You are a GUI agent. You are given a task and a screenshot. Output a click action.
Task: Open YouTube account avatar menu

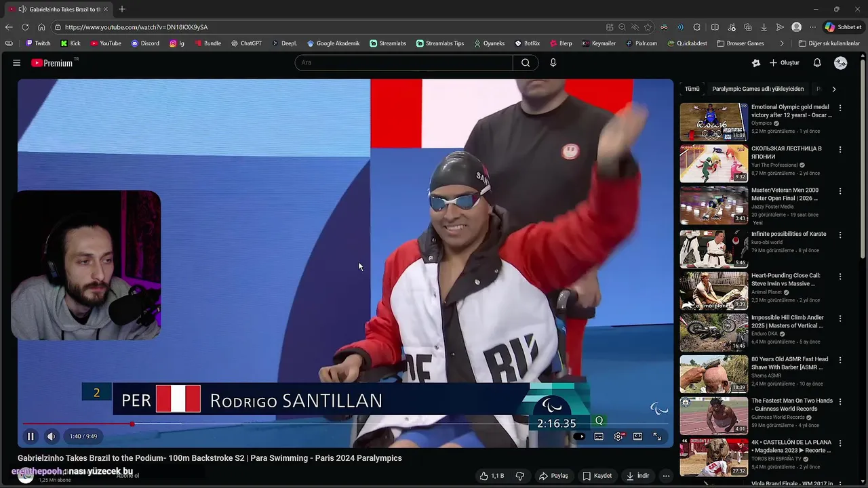coord(841,62)
